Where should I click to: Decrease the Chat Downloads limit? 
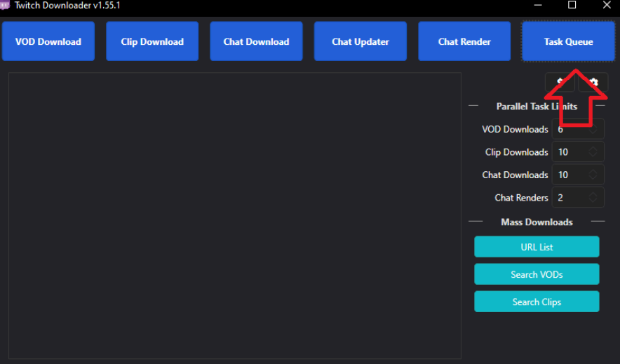[593, 178]
